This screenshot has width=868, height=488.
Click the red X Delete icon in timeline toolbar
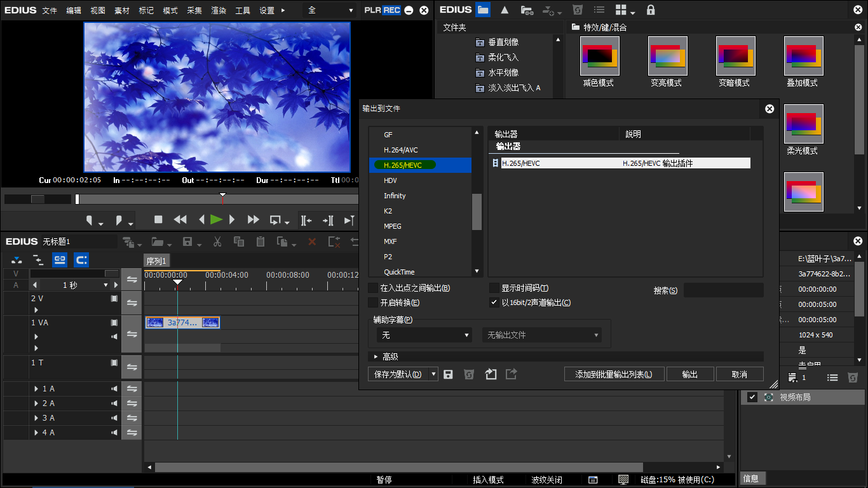[x=312, y=241]
